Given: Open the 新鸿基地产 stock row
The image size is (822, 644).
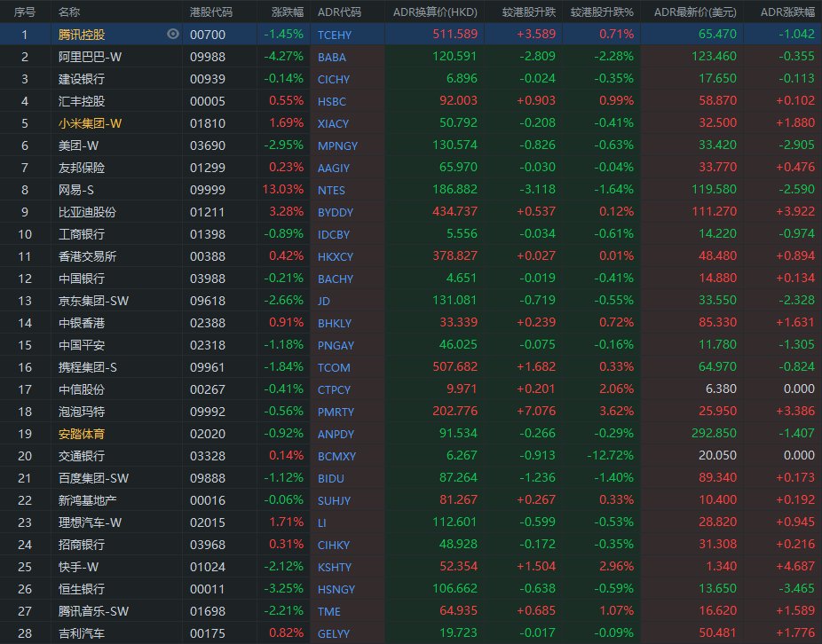Looking at the screenshot, I should (411, 500).
